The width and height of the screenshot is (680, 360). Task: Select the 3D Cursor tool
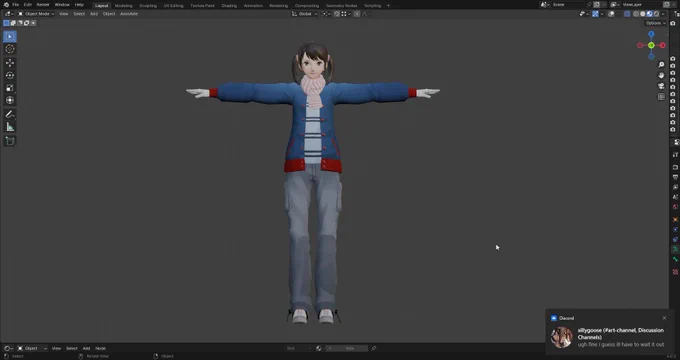10,49
